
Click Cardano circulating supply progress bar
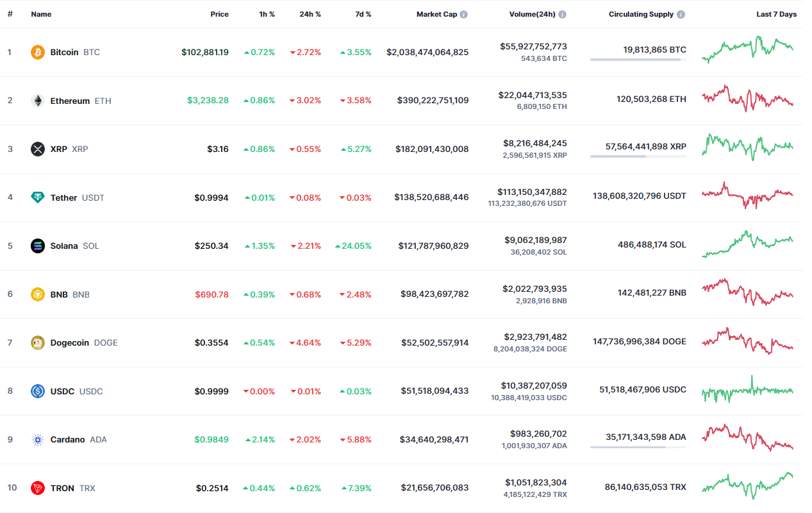638,447
